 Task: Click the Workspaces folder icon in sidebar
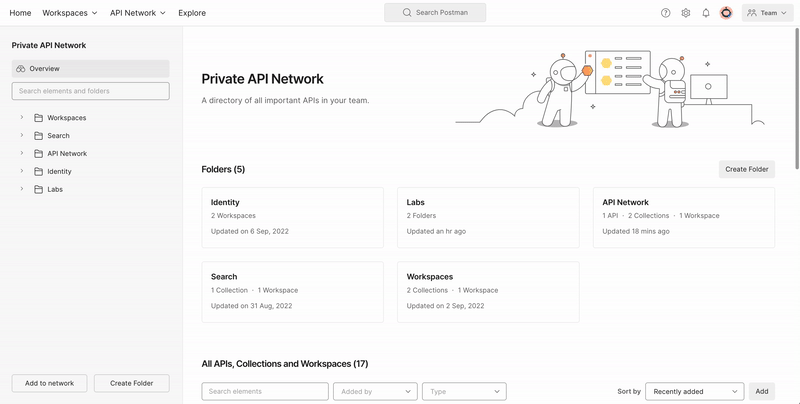(38, 118)
